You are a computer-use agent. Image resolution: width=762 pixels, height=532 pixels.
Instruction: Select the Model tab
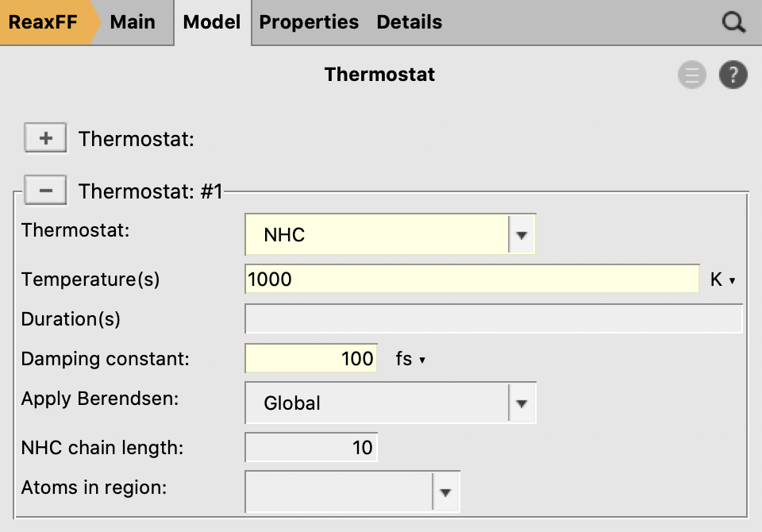tap(211, 22)
